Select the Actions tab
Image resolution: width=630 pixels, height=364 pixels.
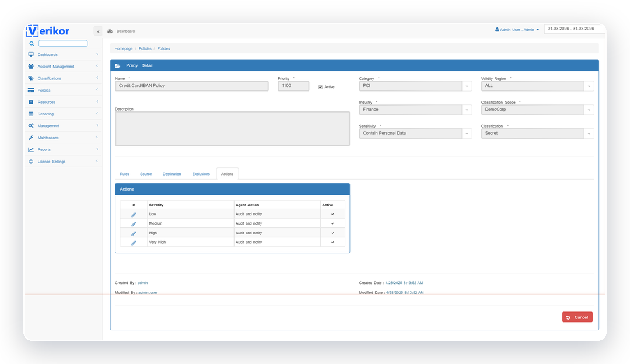coord(227,174)
